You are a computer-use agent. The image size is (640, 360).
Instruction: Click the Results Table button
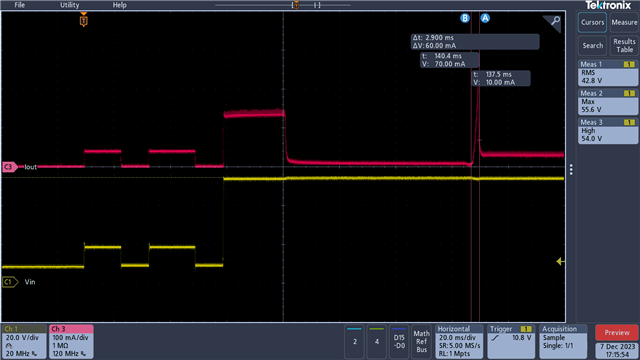tap(624, 45)
